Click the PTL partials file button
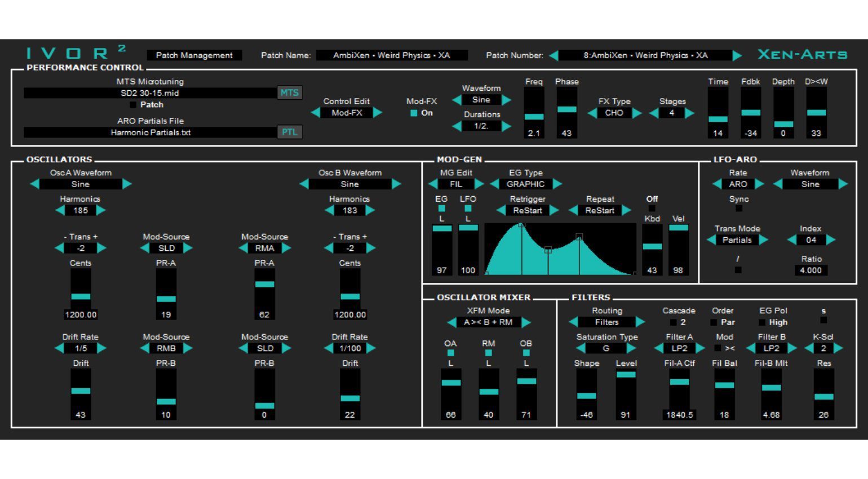The image size is (868, 479). (290, 132)
